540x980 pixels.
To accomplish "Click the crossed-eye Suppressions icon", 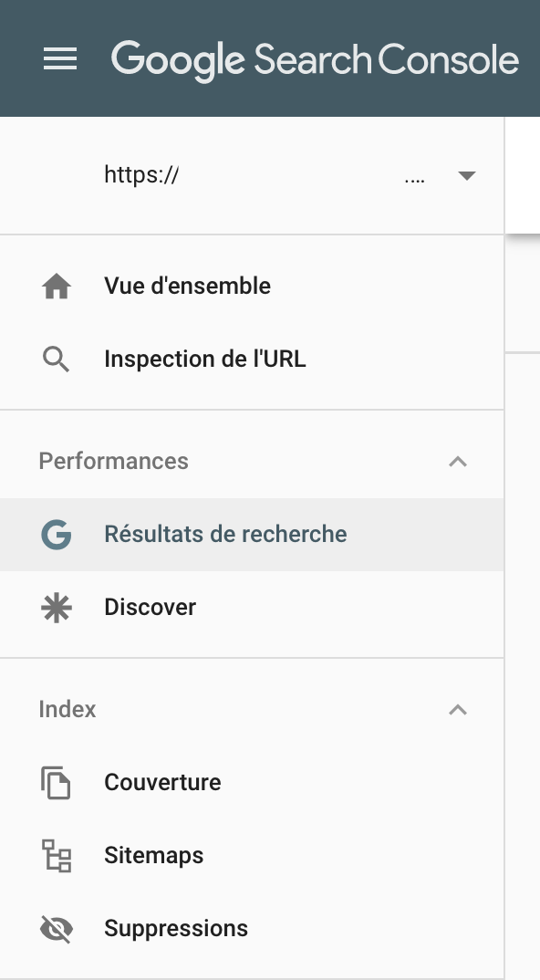I will click(57, 929).
